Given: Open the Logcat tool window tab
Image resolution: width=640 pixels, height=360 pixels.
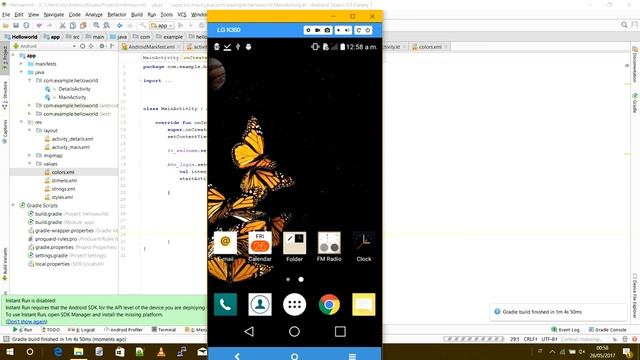Looking at the screenshot, I should [82, 329].
